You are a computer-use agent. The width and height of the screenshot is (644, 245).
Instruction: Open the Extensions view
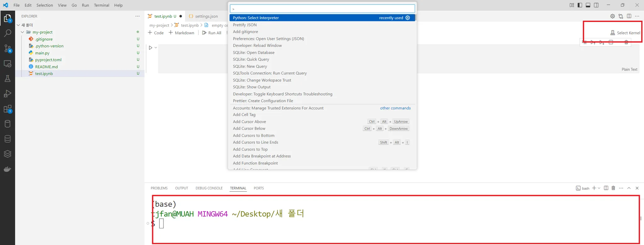(x=8, y=109)
